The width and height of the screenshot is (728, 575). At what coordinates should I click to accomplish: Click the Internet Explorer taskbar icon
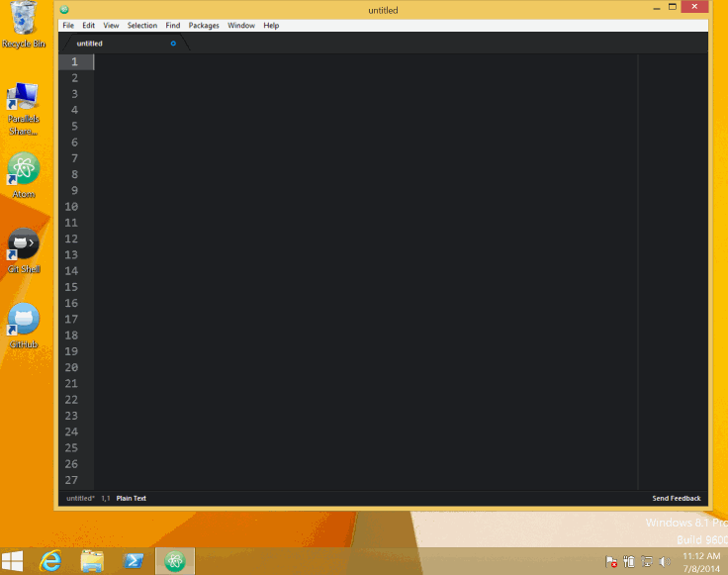(49, 561)
